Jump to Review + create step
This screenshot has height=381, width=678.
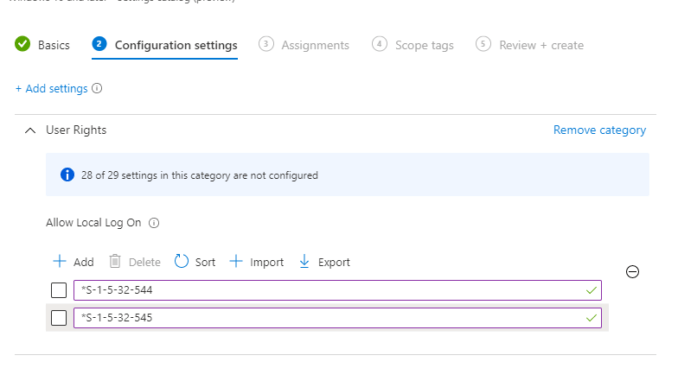529,45
